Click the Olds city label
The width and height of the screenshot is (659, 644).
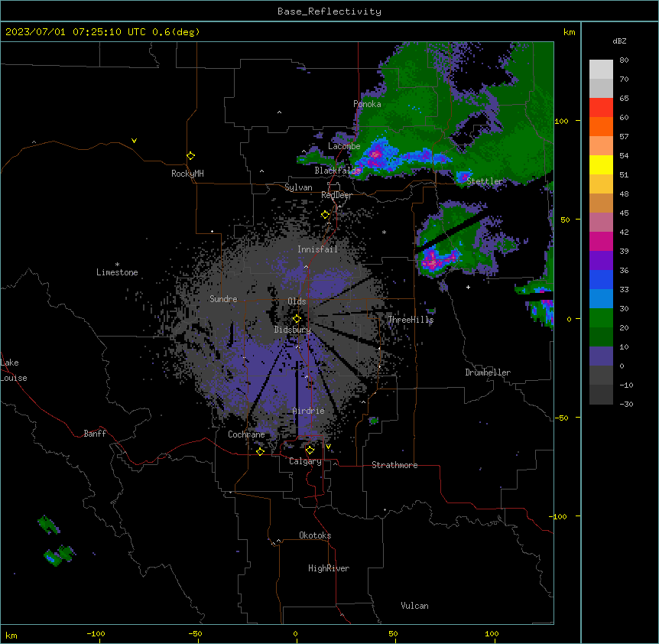[297, 301]
